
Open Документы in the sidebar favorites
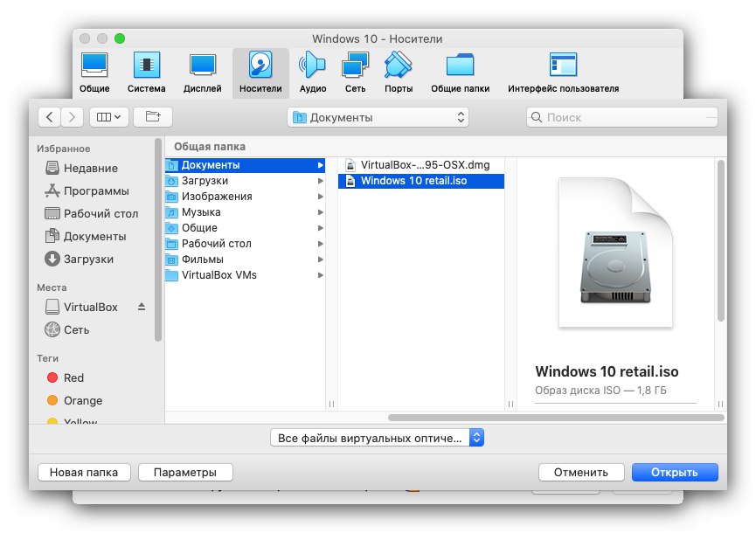[x=86, y=236]
